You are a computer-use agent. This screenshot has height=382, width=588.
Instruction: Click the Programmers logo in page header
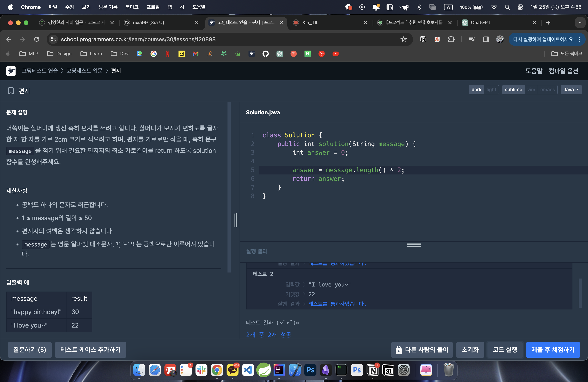point(11,71)
